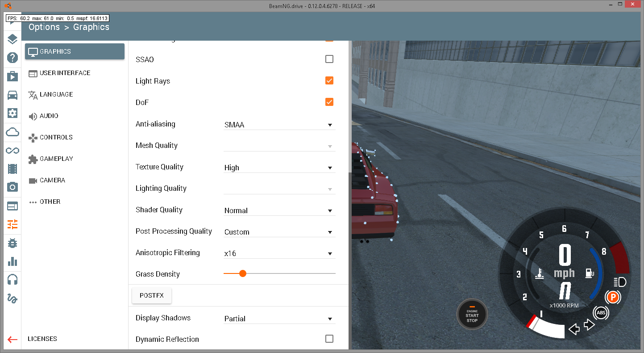The width and height of the screenshot is (644, 353).
Task: Enable Dynamic Reflection checkbox
Action: click(329, 339)
